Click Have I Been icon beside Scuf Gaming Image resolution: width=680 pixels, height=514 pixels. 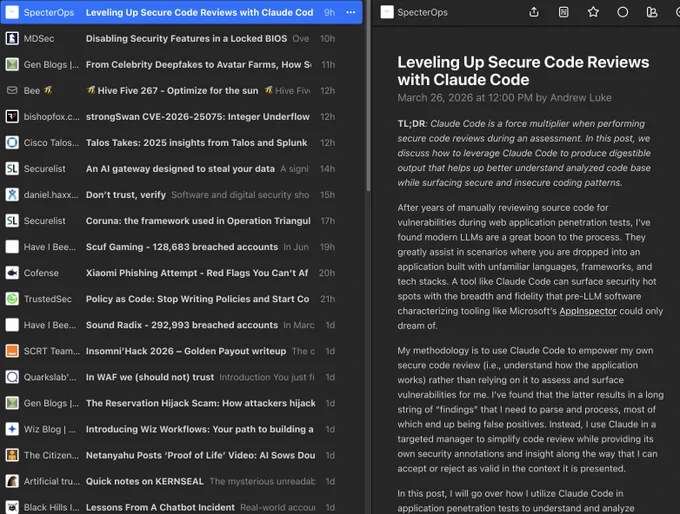click(x=12, y=246)
